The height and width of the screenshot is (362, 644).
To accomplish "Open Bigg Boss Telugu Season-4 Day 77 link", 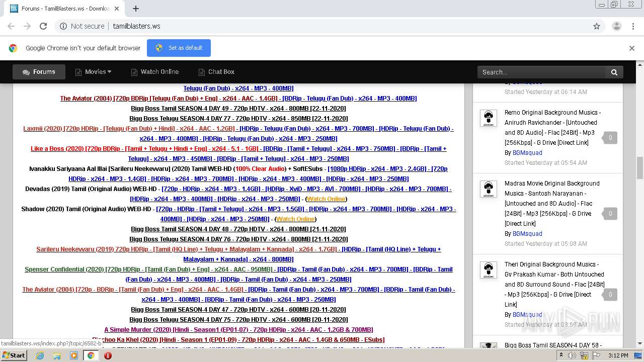I will tap(238, 119).
